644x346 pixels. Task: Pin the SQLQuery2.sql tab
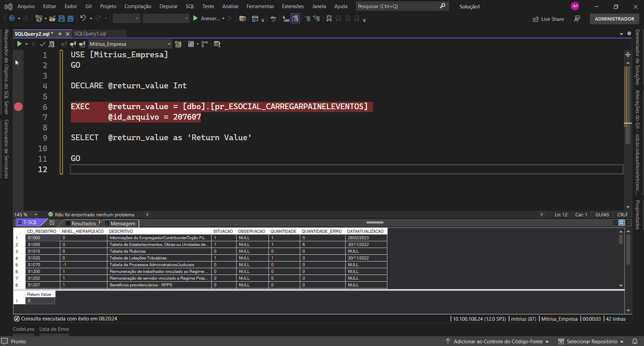point(60,34)
